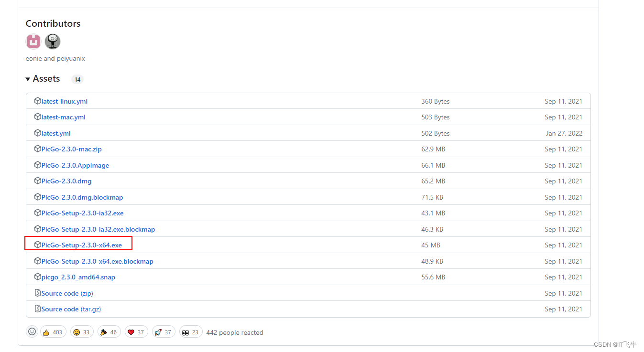Click package icon beside latest-linux.yml
The image size is (644, 352).
tap(38, 101)
